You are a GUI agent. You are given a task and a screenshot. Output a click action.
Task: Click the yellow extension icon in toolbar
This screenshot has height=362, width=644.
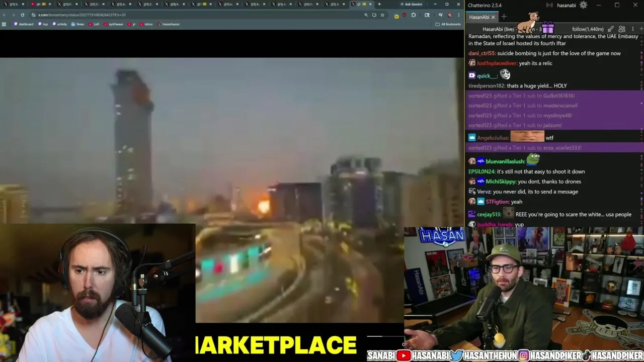tap(396, 16)
